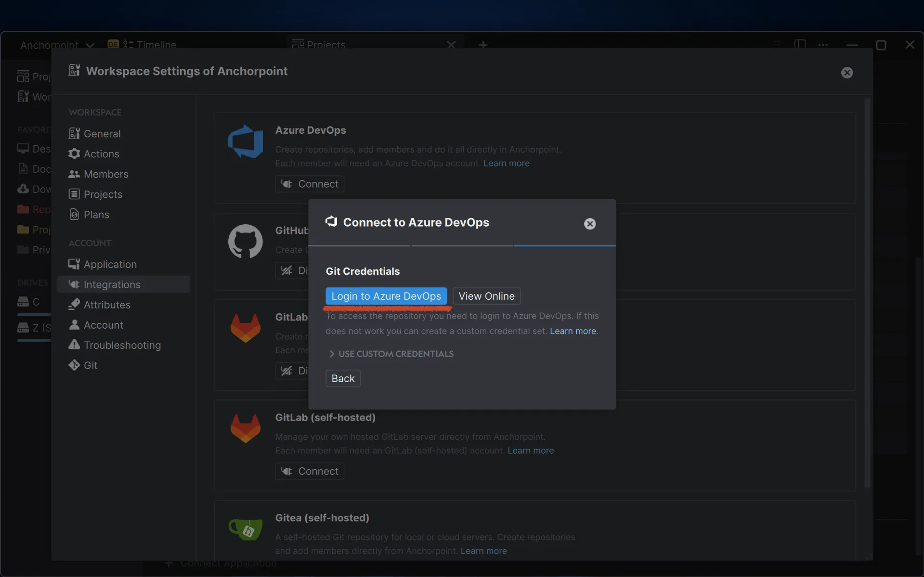This screenshot has height=577, width=924.
Task: Click the Git diamond icon
Action: pyautogui.click(x=74, y=365)
